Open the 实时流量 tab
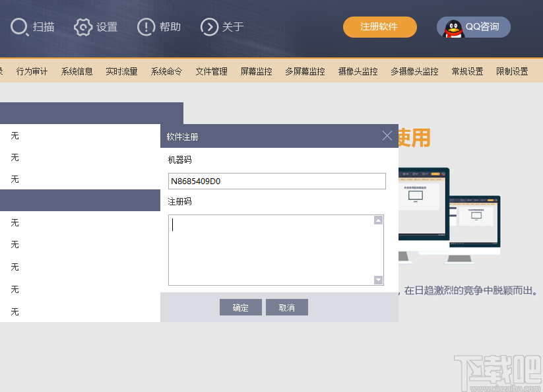The width and height of the screenshot is (543, 392). pos(121,71)
